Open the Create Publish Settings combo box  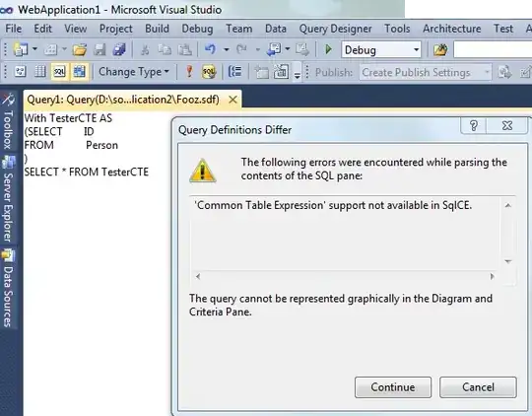[426, 72]
